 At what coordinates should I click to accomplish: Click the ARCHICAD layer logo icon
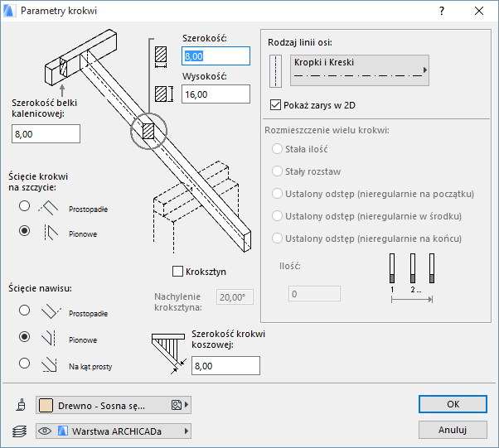63,431
